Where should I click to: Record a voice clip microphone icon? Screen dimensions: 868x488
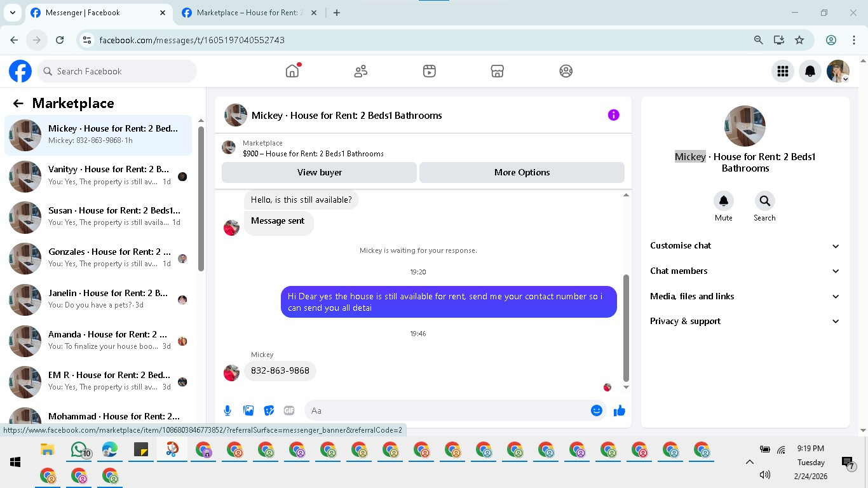[x=227, y=410]
